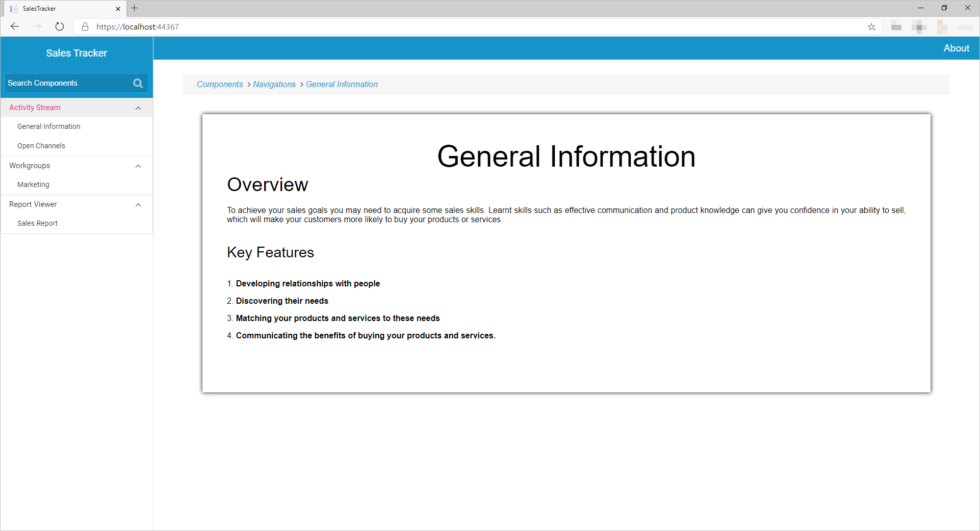Collapse the Report Viewer section
This screenshot has height=531, width=980.
138,205
